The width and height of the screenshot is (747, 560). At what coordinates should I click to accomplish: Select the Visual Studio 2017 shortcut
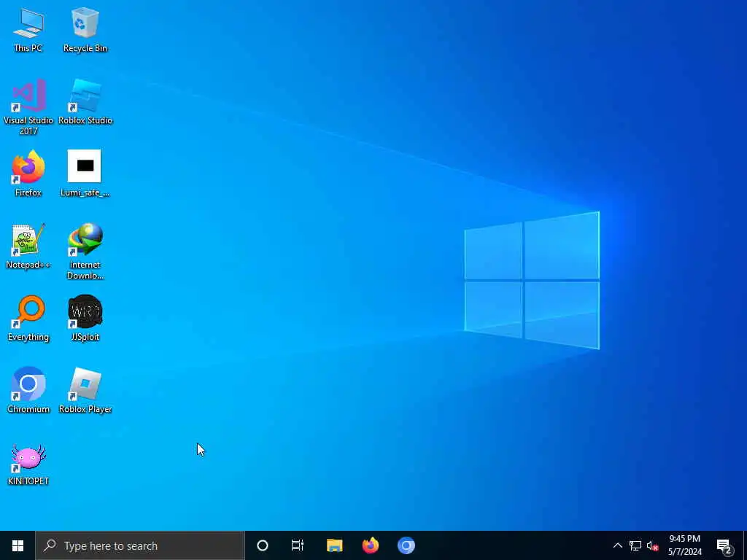[28, 107]
